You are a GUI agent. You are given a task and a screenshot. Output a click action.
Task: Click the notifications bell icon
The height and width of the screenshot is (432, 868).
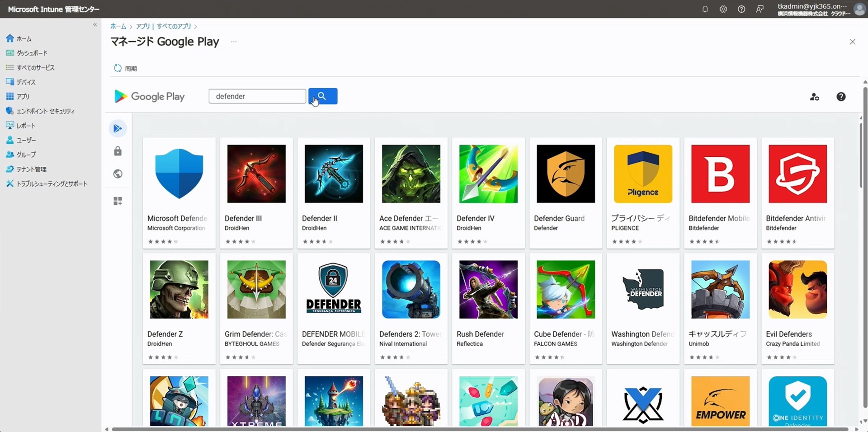point(705,9)
